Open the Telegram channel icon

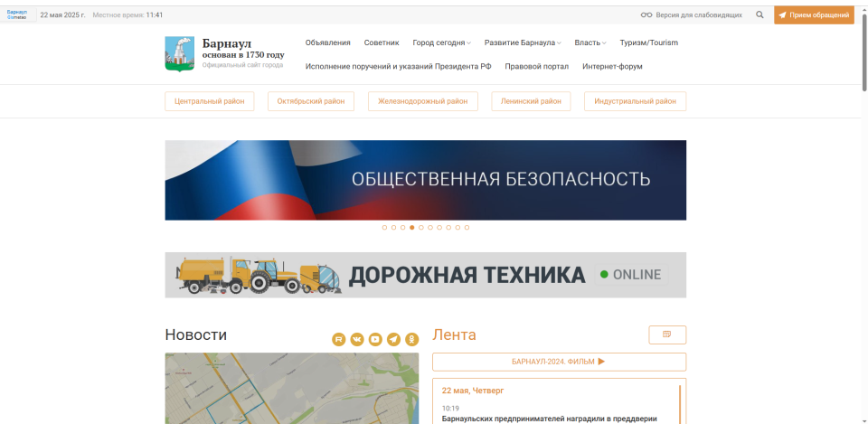pos(393,339)
